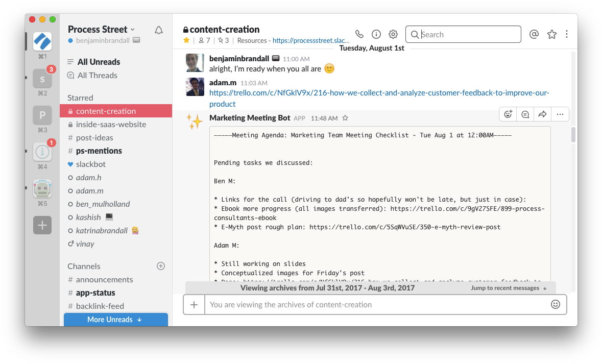View recent mentions with the @ icon

click(534, 34)
